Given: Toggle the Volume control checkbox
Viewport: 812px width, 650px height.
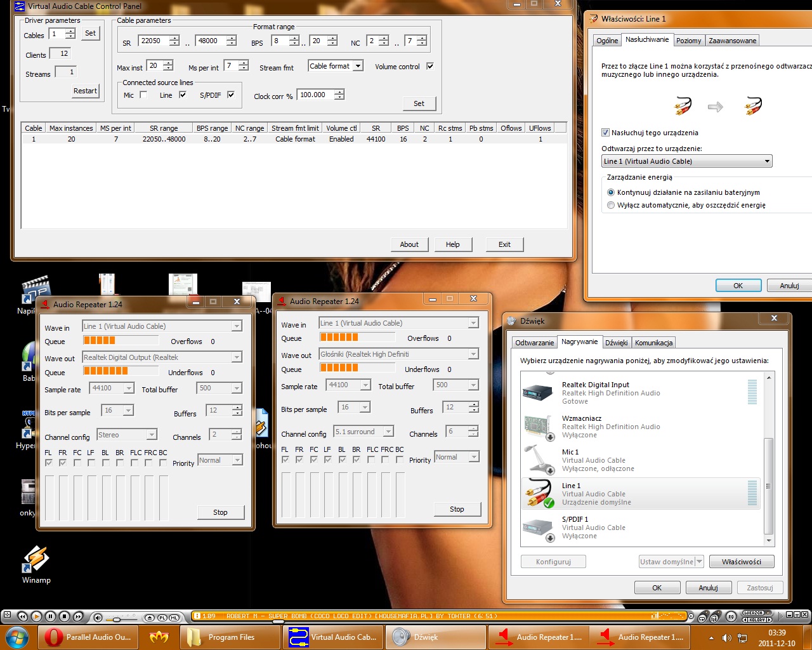Looking at the screenshot, I should click(430, 66).
